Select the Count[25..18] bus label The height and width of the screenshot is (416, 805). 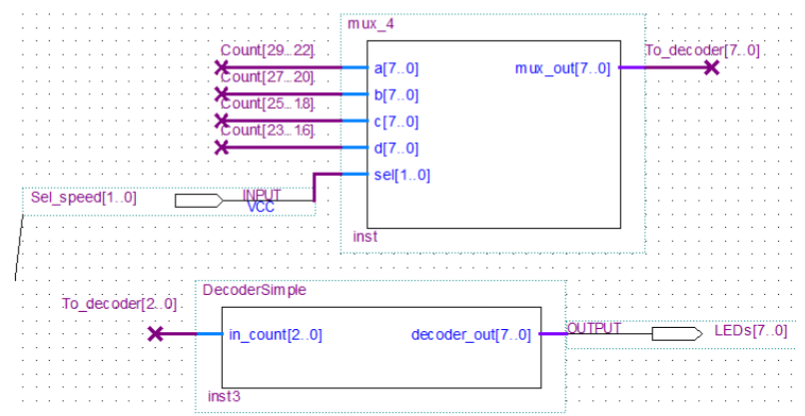(267, 104)
